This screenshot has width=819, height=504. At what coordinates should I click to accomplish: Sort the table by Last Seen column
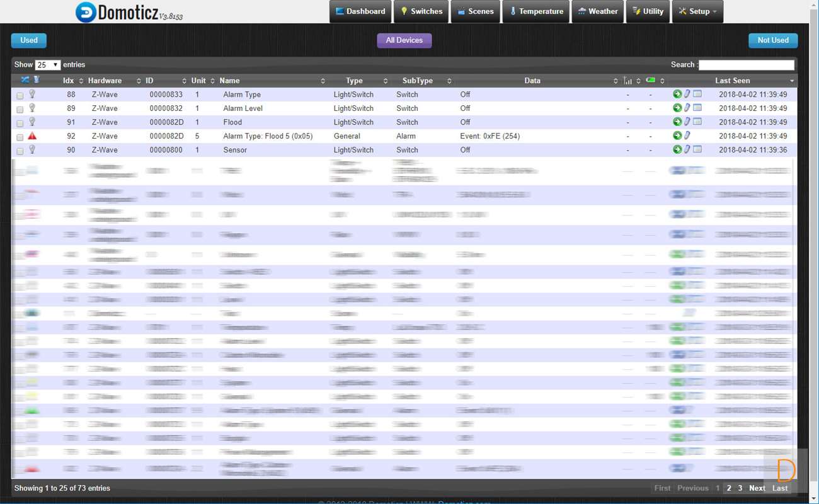[x=732, y=81]
